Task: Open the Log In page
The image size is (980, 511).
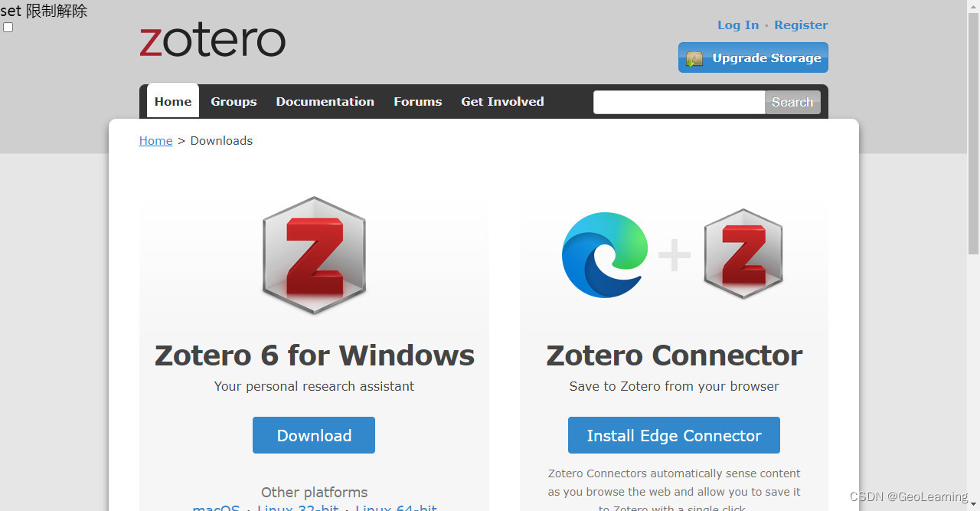Action: 737,25
